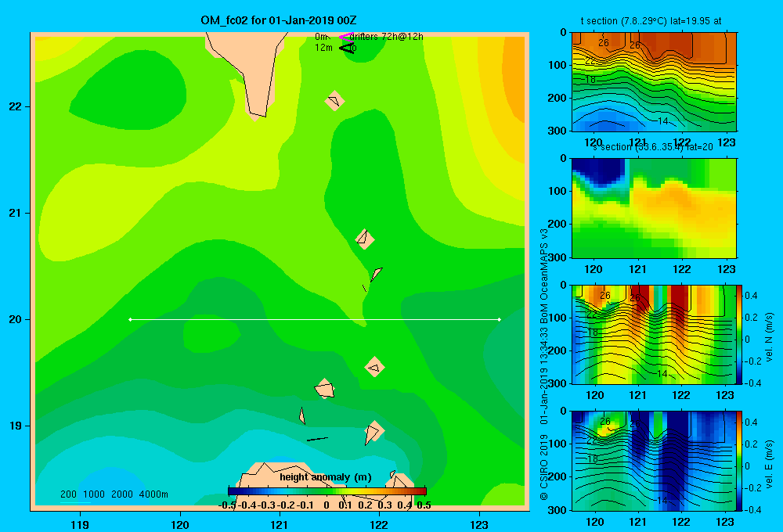The width and height of the screenshot is (783, 532).
Task: Click the white section line at latitude 20
Action: point(315,319)
